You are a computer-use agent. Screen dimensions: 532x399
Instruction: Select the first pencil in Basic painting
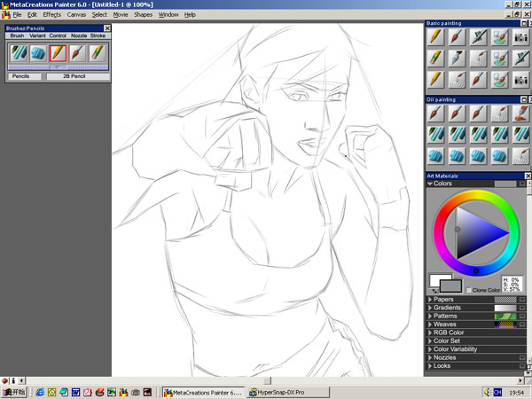coord(434,37)
